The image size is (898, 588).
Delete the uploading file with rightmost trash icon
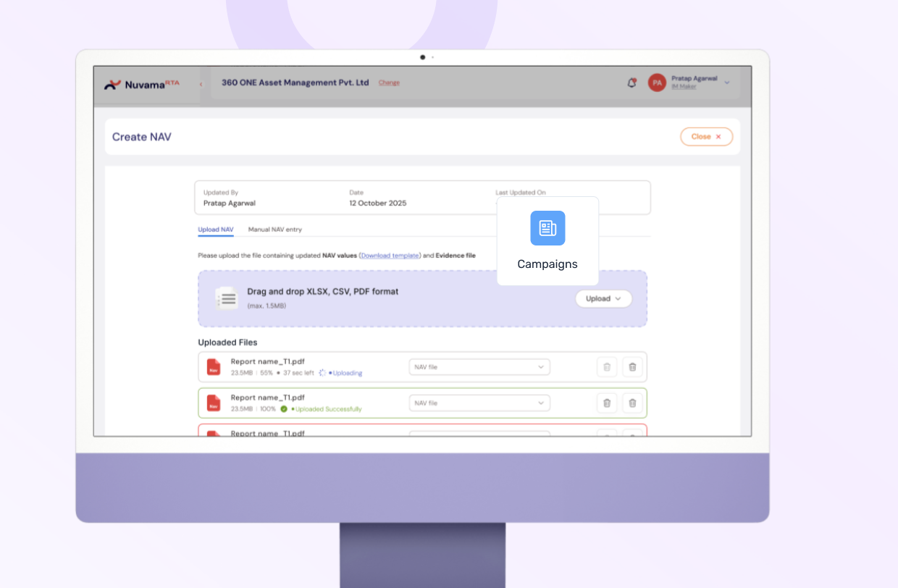pyautogui.click(x=632, y=367)
